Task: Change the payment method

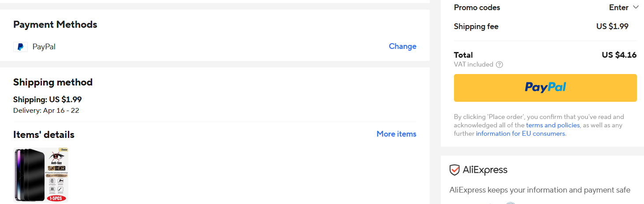Action: (x=402, y=46)
